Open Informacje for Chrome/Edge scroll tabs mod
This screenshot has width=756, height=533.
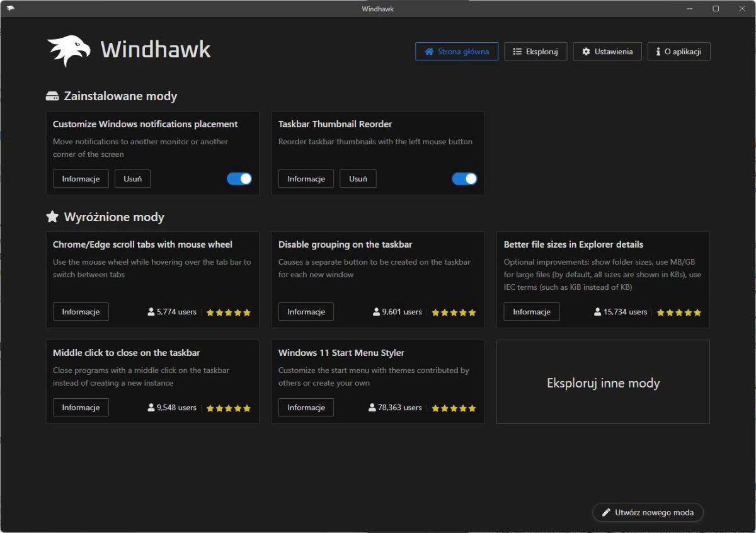point(81,312)
